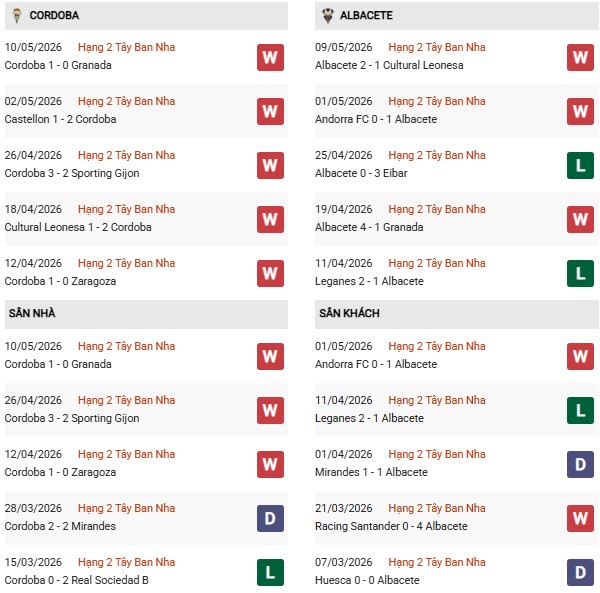Screen dimensions: 600x593
Task: Open league link for the 09/05/2026 Albacete match
Action: [437, 47]
